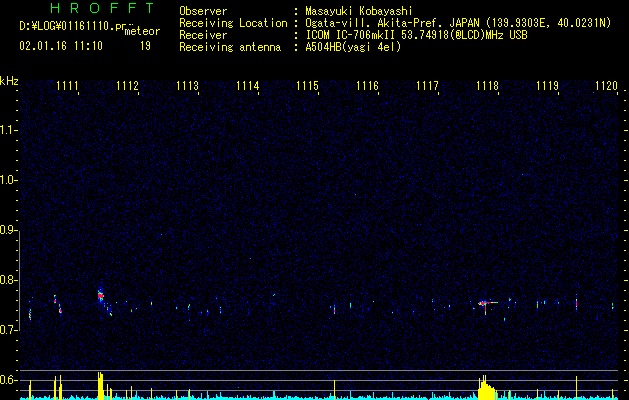This screenshot has width=629, height=400.
Task: Click the long horizontal echo near 1118
Action: [x=488, y=303]
